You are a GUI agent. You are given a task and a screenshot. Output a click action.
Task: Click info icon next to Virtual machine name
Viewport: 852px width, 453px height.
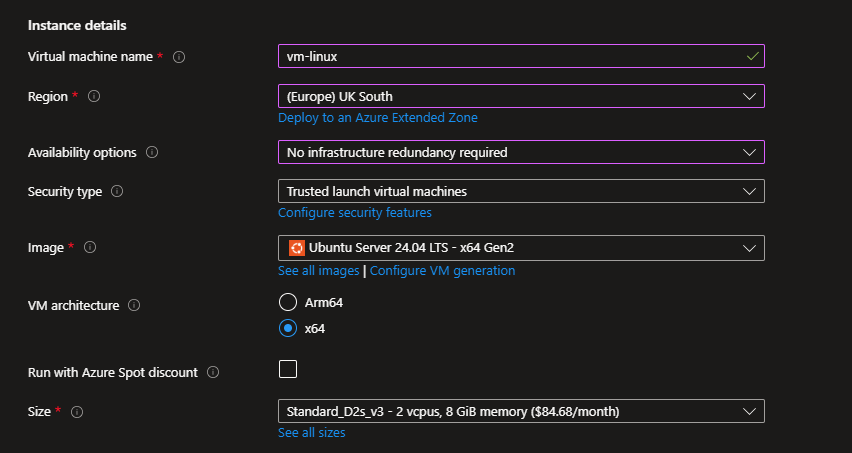(179, 57)
